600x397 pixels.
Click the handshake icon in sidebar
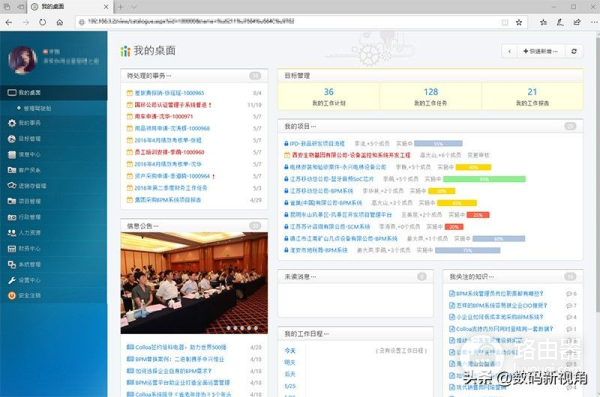(12, 185)
